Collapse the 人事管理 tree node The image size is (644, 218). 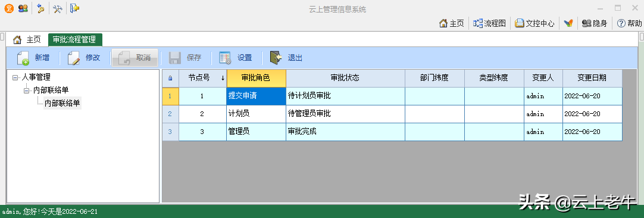point(15,77)
